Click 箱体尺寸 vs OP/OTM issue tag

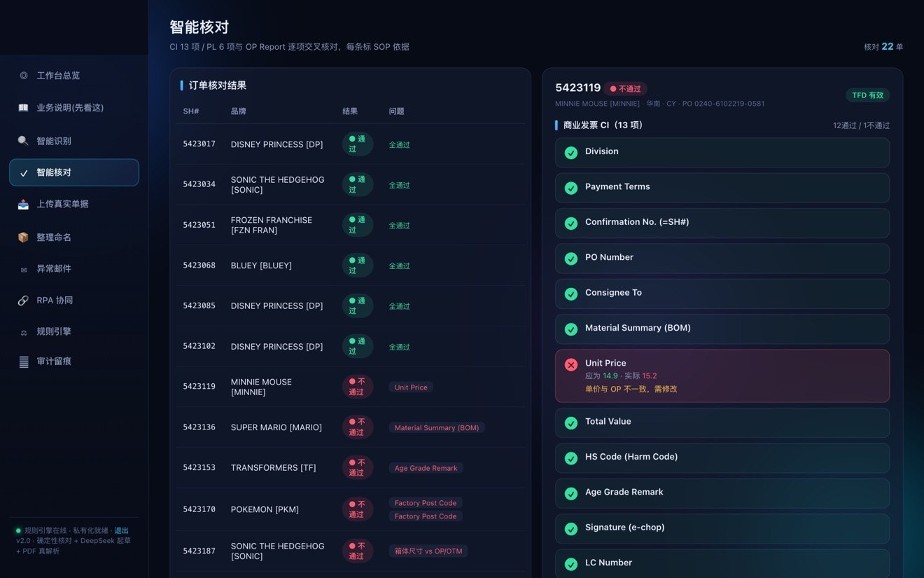[428, 551]
